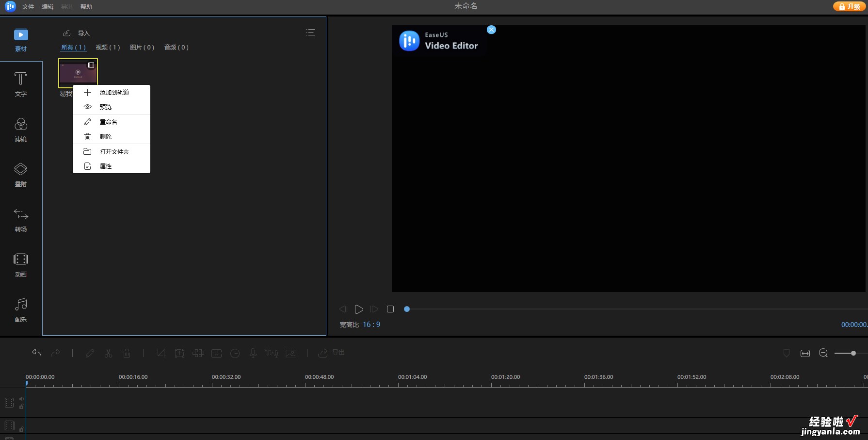Click the clock duration icon
This screenshot has height=440, width=868.
click(235, 353)
